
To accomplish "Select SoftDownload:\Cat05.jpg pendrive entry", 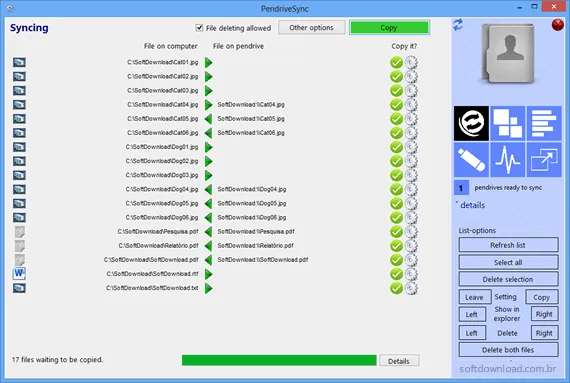I will tap(251, 119).
